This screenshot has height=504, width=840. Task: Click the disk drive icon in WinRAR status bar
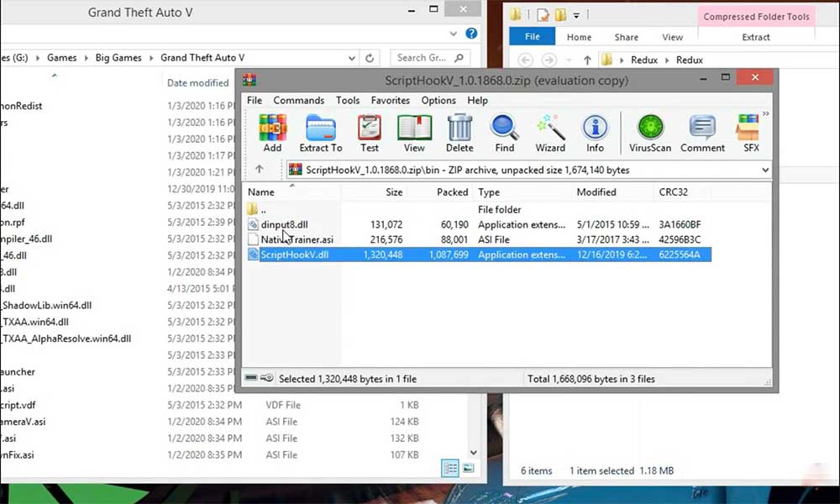[x=250, y=378]
